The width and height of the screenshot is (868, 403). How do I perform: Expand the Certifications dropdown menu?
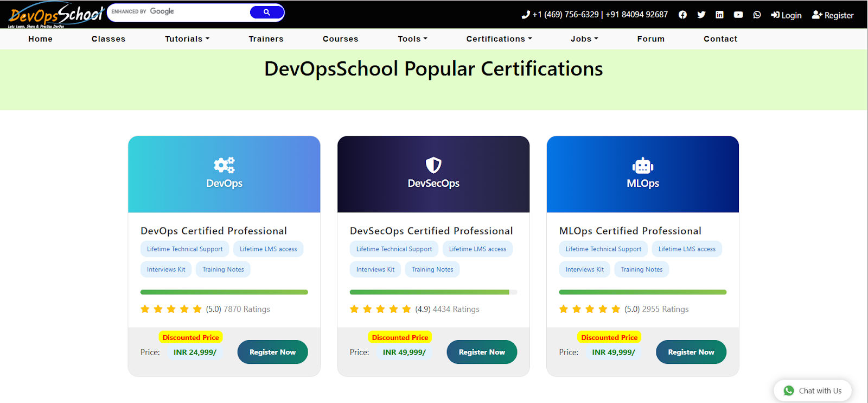[499, 39]
